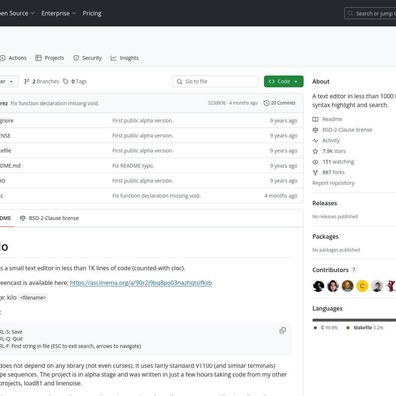Open the Activity link

331,140
